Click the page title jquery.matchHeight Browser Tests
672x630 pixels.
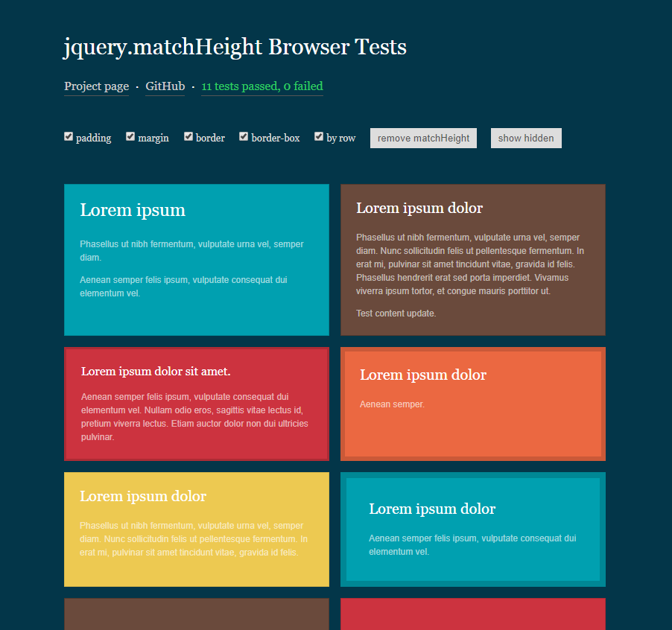(x=235, y=47)
